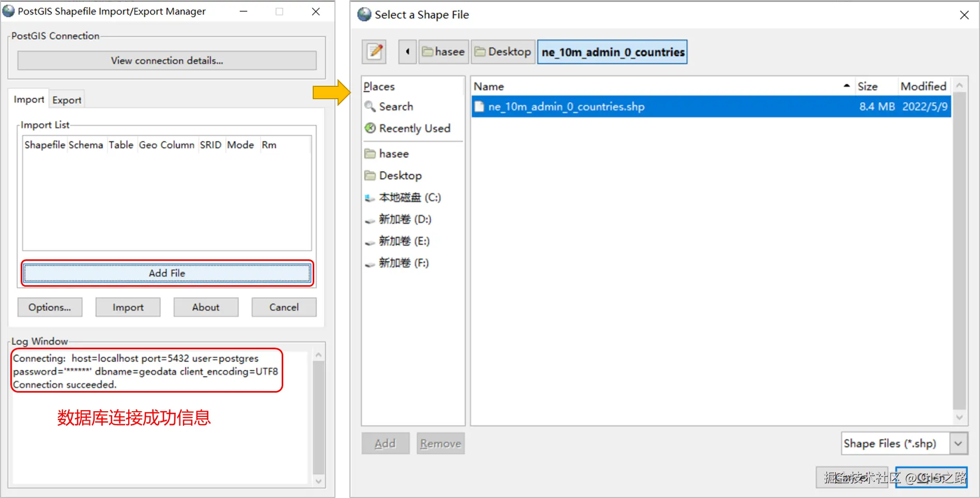The width and height of the screenshot is (980, 498).
Task: Click Cancel in Import/Export Manager
Action: (284, 307)
